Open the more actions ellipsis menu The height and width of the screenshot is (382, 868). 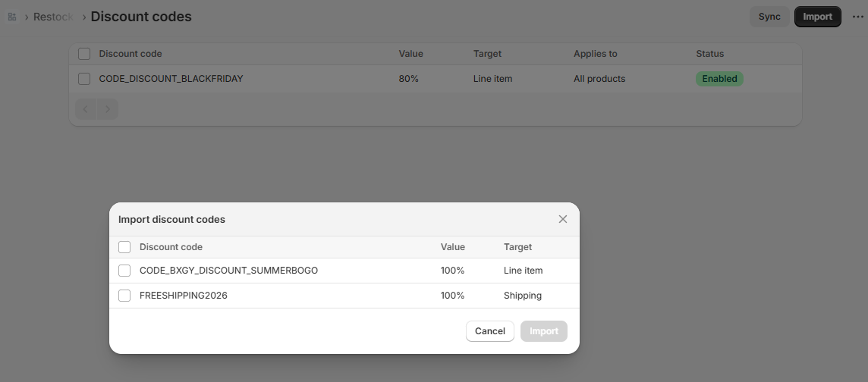coord(858,17)
